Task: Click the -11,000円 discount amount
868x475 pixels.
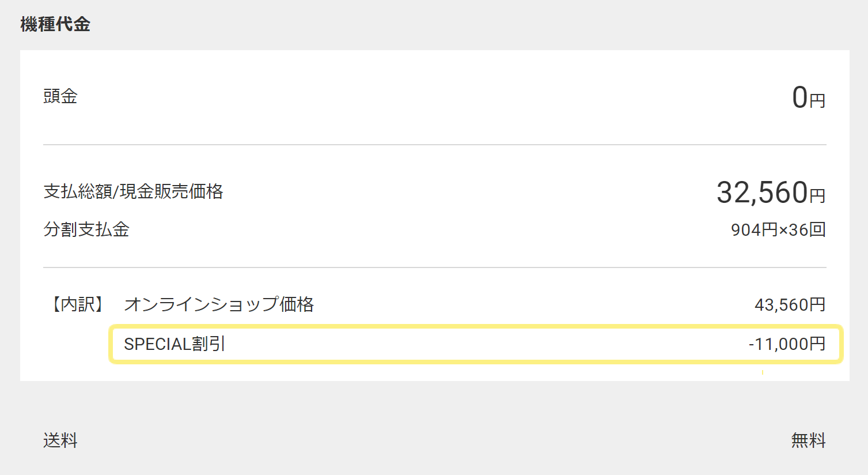Action: point(787,344)
